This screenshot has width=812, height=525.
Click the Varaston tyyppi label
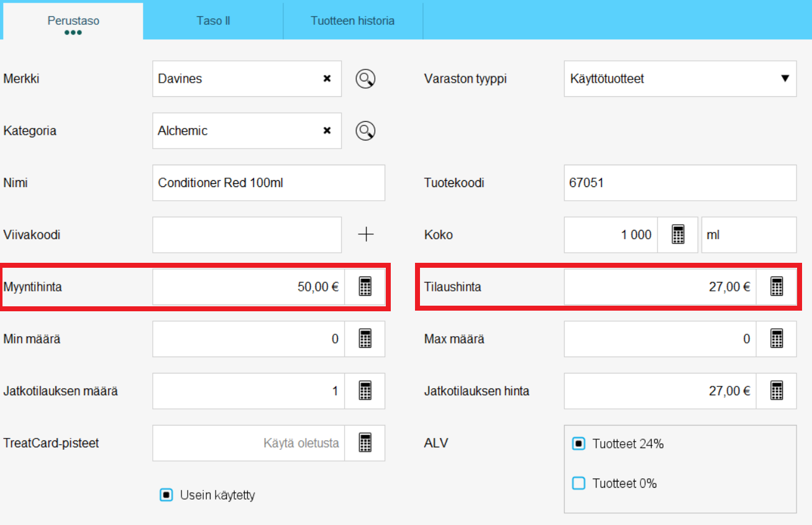click(465, 79)
